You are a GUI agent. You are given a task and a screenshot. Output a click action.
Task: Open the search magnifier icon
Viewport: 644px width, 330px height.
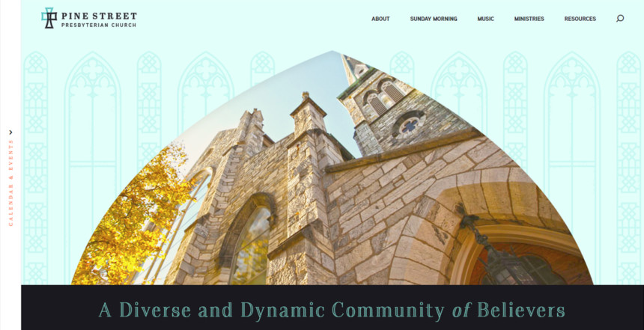[x=620, y=19]
